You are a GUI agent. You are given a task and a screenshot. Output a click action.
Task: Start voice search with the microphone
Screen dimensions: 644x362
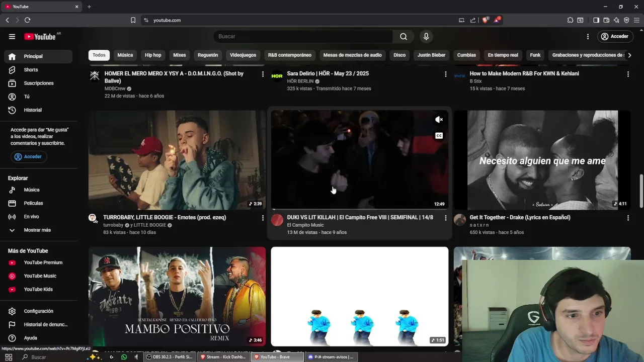[426, 36]
